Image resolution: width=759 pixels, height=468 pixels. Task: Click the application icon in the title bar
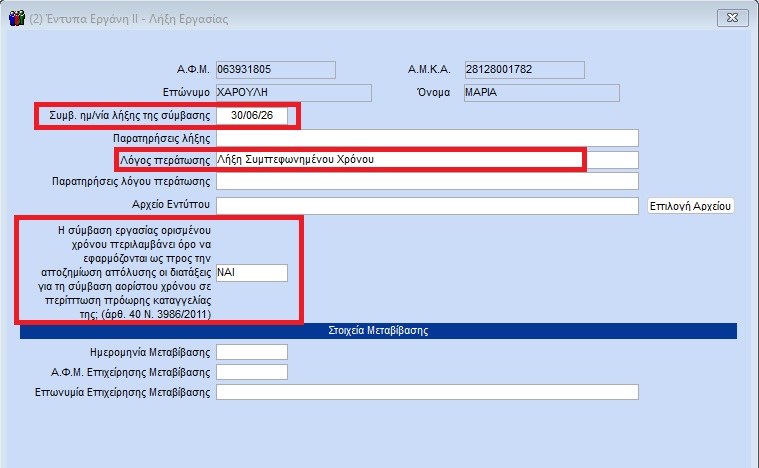(15, 18)
